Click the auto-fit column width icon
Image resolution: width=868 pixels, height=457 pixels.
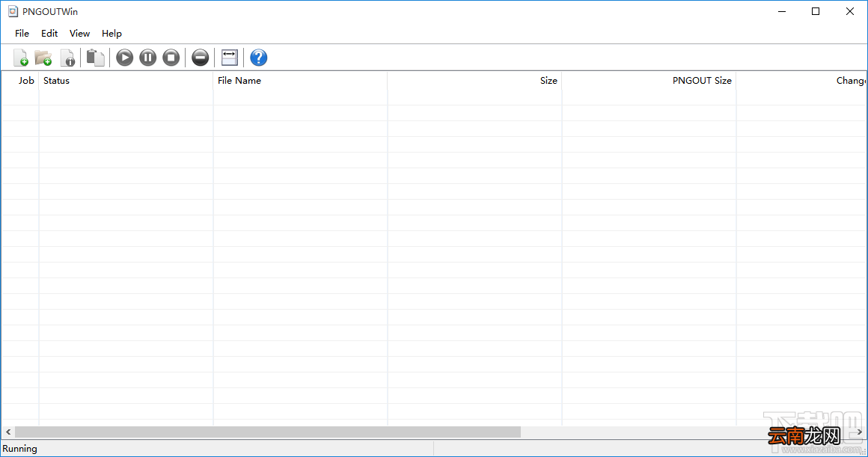click(x=229, y=58)
